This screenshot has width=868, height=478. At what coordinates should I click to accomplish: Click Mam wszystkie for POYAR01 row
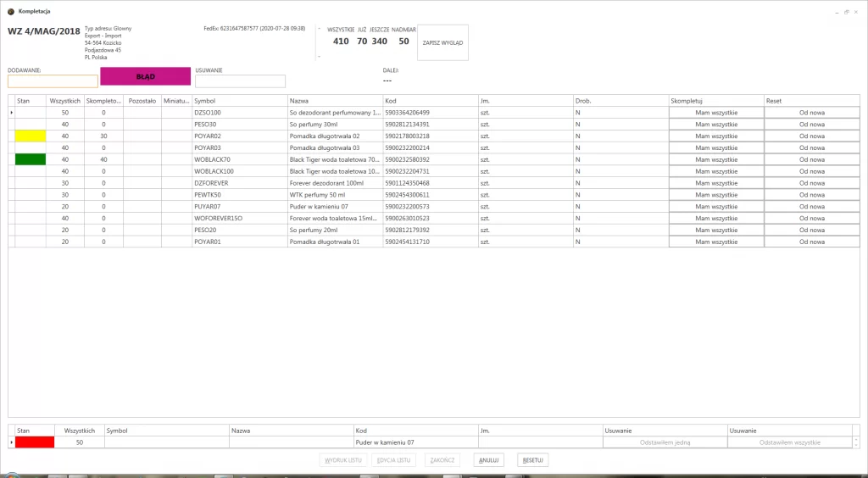pyautogui.click(x=716, y=242)
